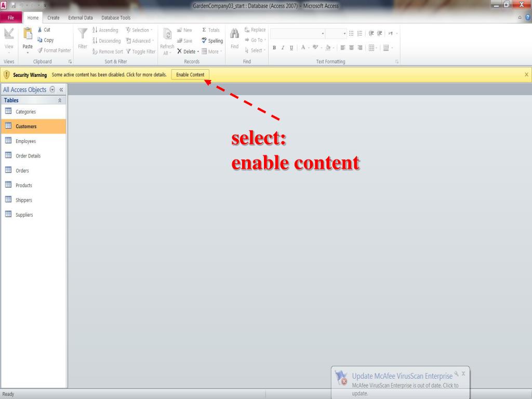Collapse the navigation pane shutter
532x399 pixels.
tap(61, 89)
